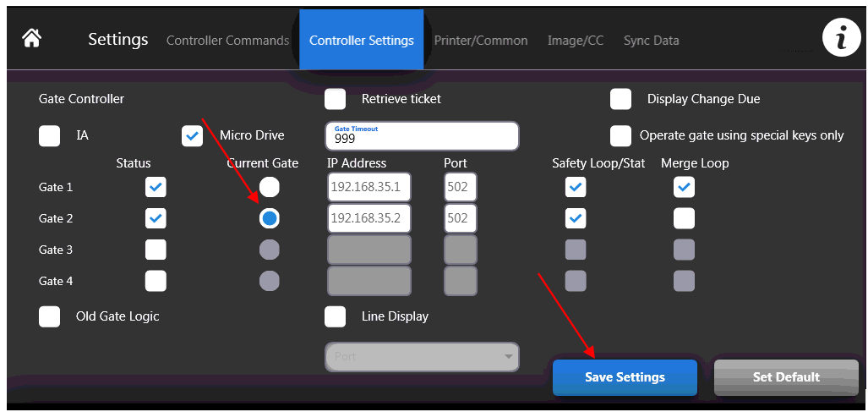Switch to Controller Commands tab
868x412 pixels.
tap(227, 41)
